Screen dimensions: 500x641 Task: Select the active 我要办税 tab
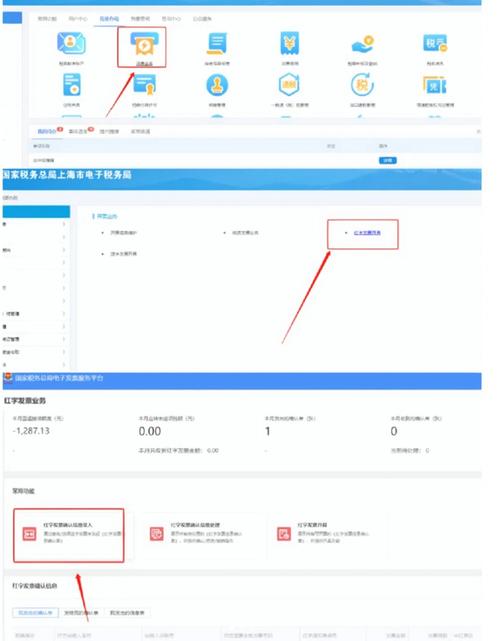109,19
